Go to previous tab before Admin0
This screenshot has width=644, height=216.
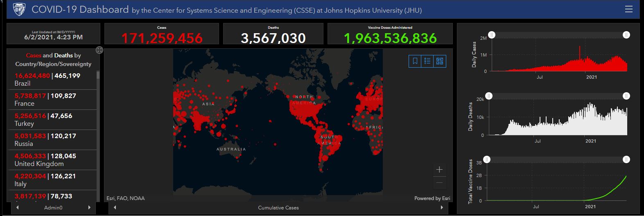coord(17,208)
